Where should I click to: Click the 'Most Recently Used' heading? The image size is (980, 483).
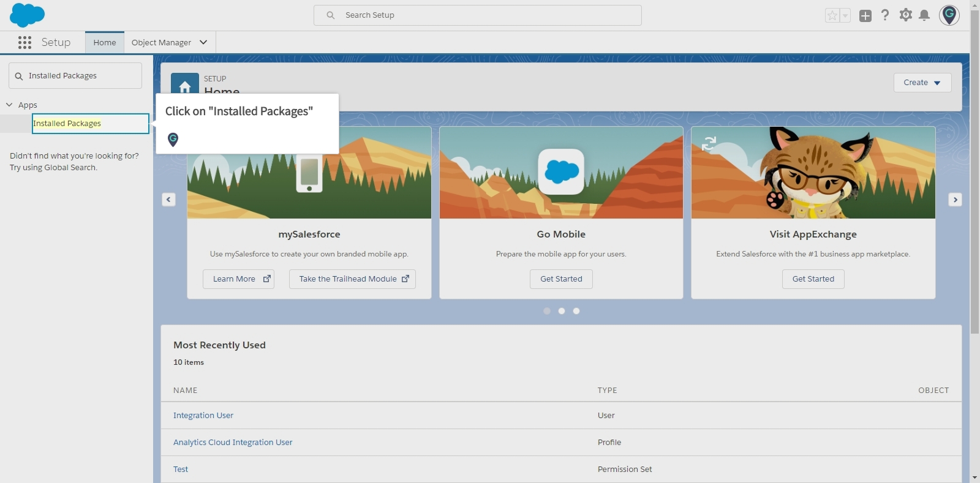coord(219,345)
